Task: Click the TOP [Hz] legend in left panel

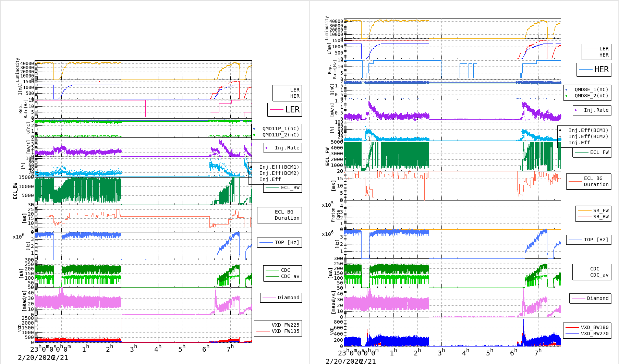Action: (287, 242)
